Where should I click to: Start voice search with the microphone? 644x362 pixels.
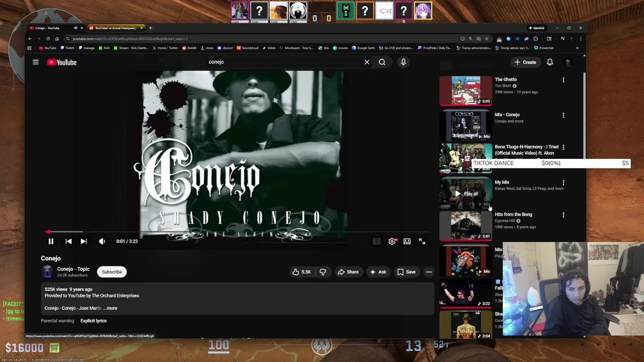click(x=403, y=62)
